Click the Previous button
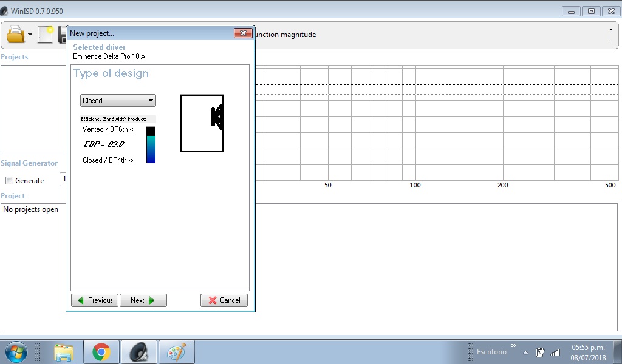 coord(95,300)
